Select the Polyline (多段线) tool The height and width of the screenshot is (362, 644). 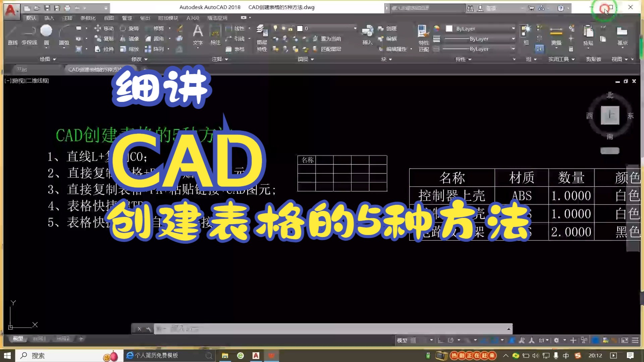29,35
